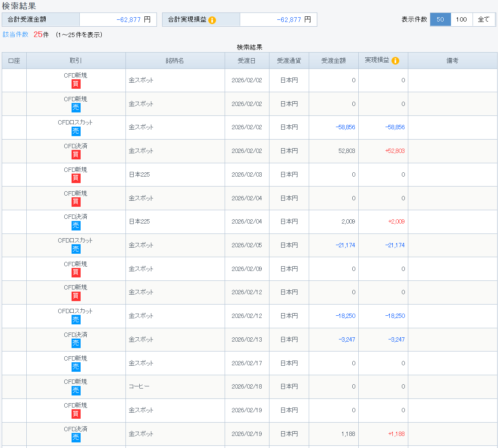This screenshot has width=498, height=448.
Task: Set display count to 50
Action: pos(440,19)
